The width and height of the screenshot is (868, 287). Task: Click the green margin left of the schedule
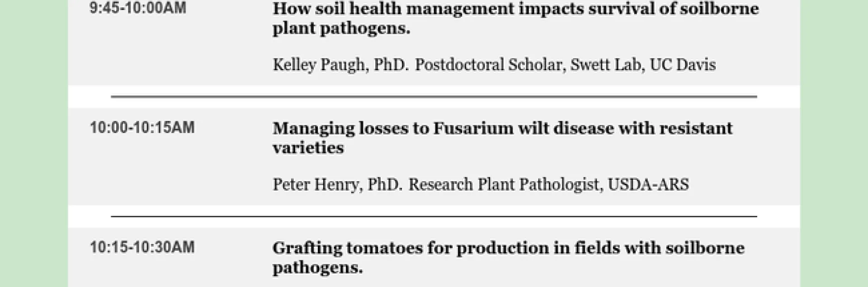pyautogui.click(x=34, y=143)
